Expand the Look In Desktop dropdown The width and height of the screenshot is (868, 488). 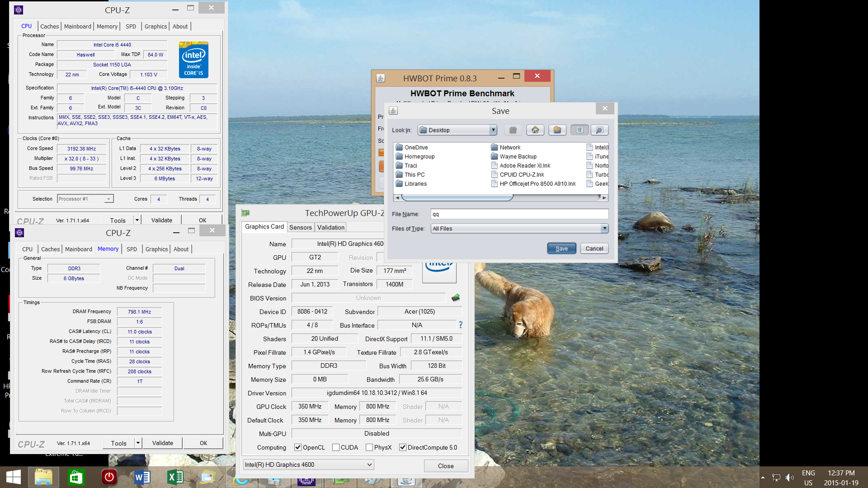[x=493, y=130]
